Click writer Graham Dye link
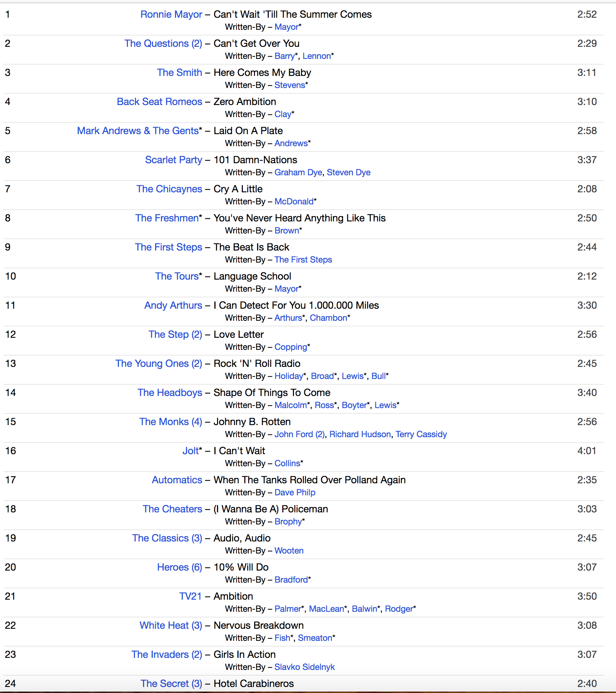 298,172
